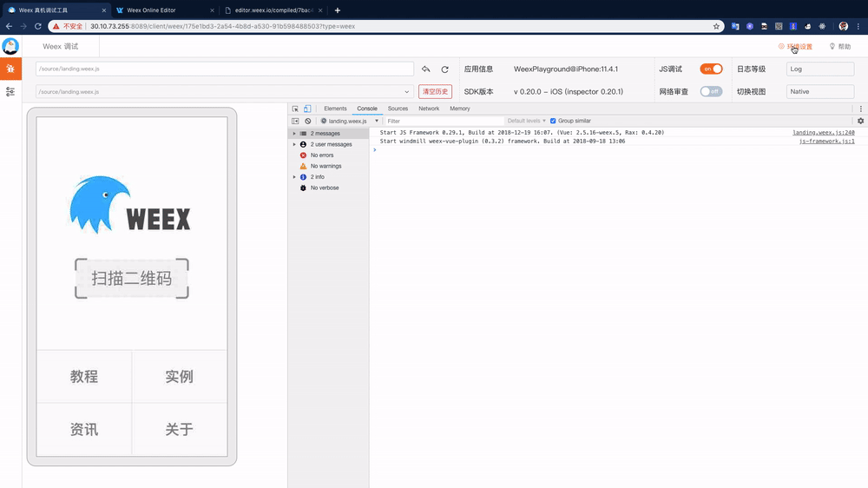Image resolution: width=868 pixels, height=488 pixels.
Task: Switch to the Sources tab
Action: [398, 109]
